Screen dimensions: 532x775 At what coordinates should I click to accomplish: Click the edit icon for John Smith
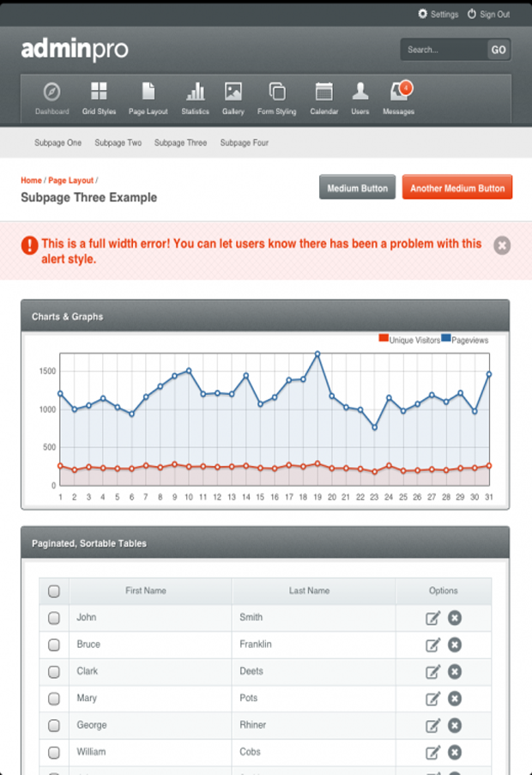[x=432, y=617]
